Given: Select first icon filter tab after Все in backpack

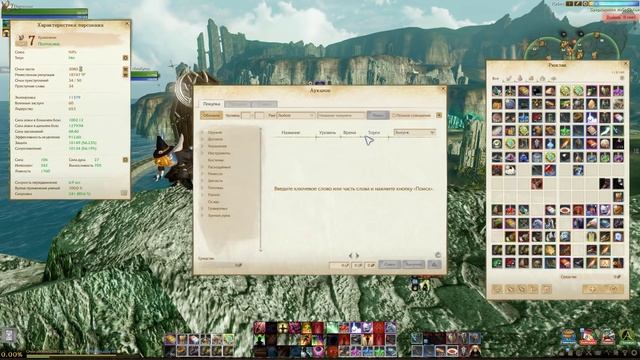Looking at the screenshot, I should (509, 78).
